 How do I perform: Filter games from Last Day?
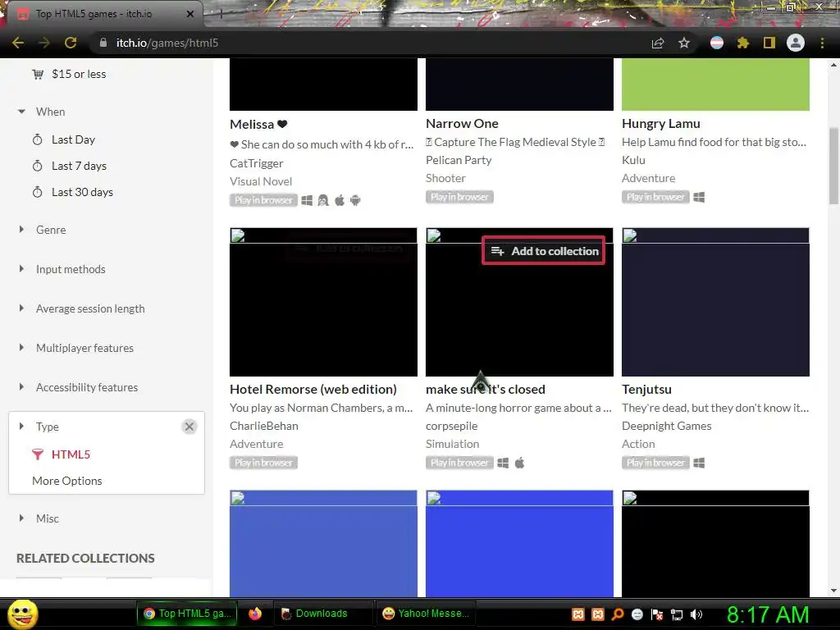pos(73,139)
